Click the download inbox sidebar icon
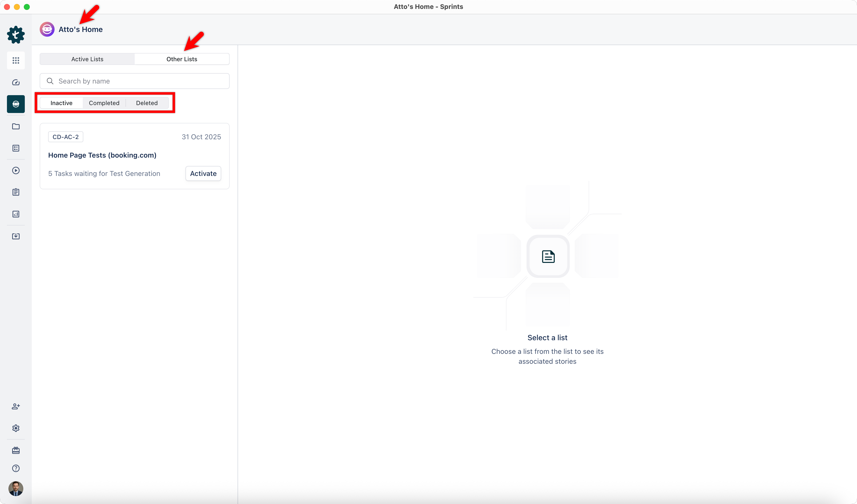Screen dimensions: 857x504 click(16, 236)
